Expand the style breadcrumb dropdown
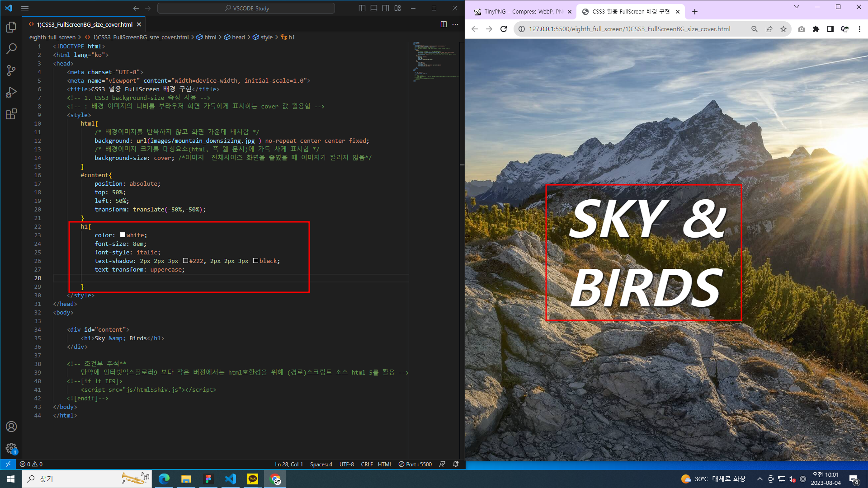868x488 pixels. [266, 37]
